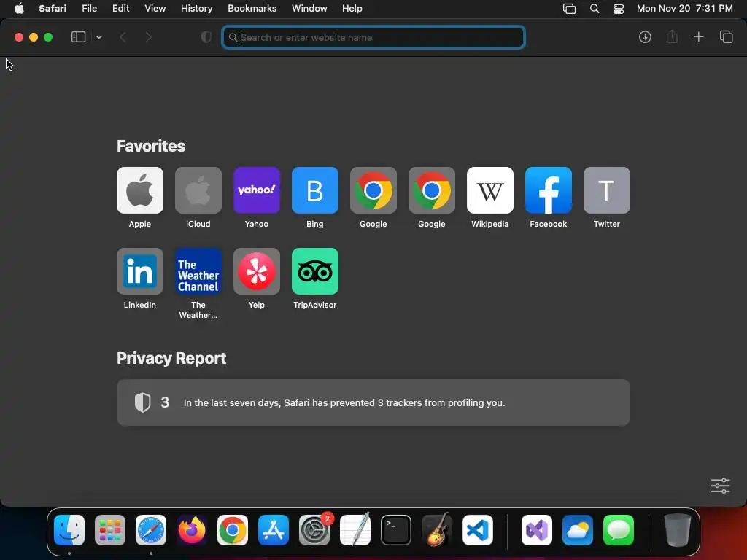
Task: Open the TripAdvisor favorite
Action: [315, 271]
